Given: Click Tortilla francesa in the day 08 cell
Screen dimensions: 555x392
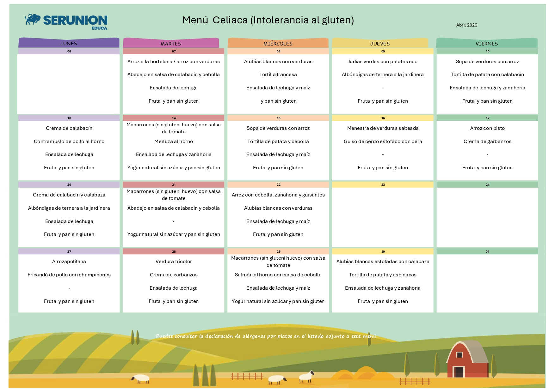Looking at the screenshot, I should [x=278, y=75].
